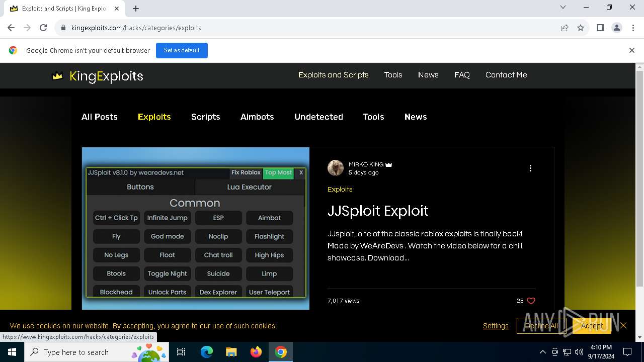
Task: Open cookie Settings link
Action: pos(496,326)
